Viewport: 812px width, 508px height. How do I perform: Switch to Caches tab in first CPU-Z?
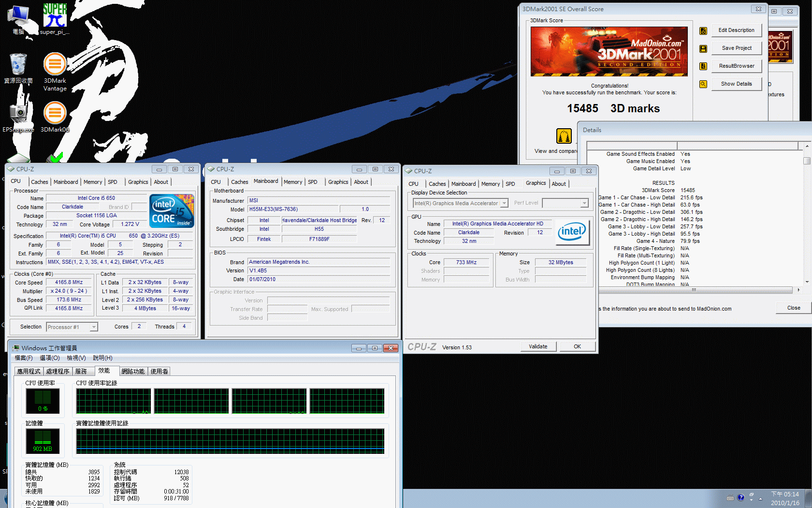pyautogui.click(x=39, y=182)
